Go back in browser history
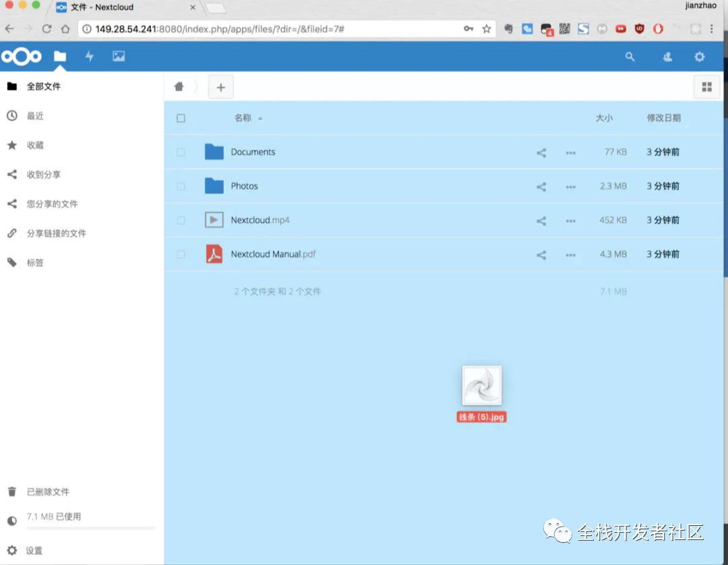 9,29
